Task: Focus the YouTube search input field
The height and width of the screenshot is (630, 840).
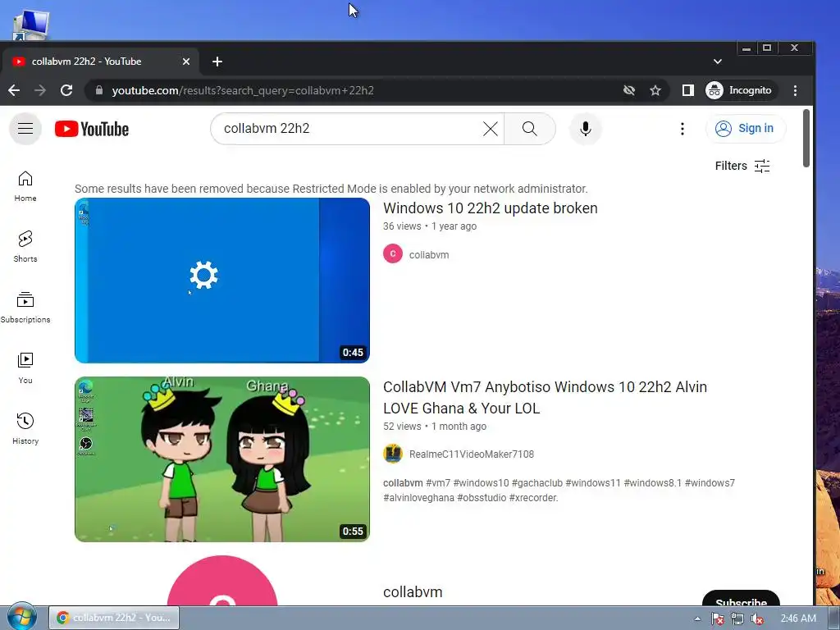Action: 348,129
